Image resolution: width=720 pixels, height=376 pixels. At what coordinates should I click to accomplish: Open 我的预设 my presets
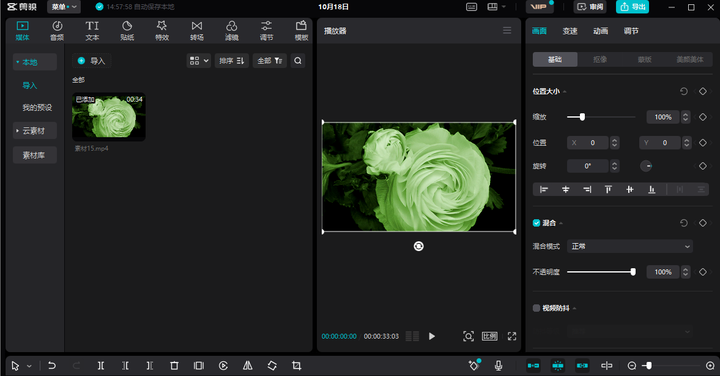[37, 107]
